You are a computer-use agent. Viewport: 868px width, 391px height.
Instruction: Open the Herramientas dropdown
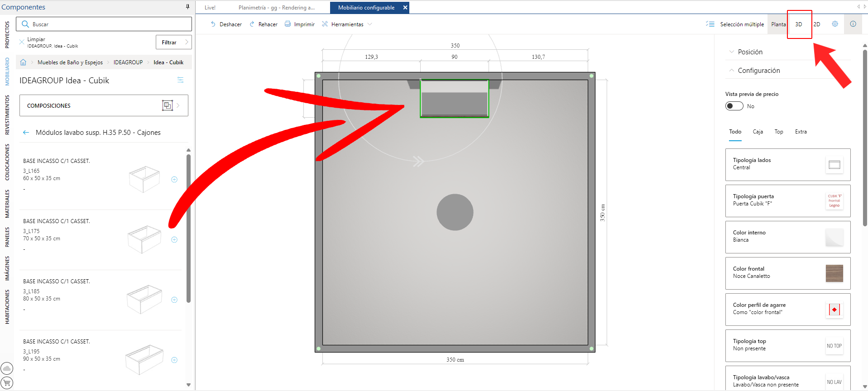coord(347,24)
